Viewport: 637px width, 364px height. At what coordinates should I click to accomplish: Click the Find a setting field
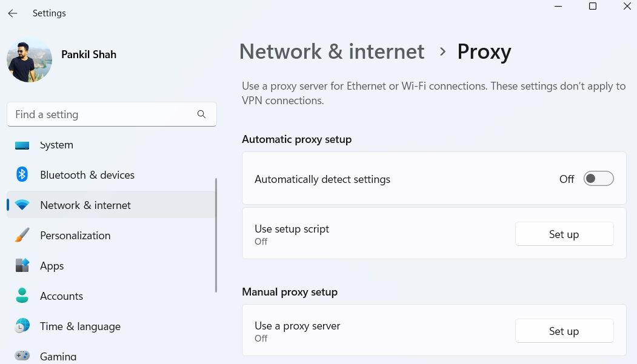click(x=103, y=114)
